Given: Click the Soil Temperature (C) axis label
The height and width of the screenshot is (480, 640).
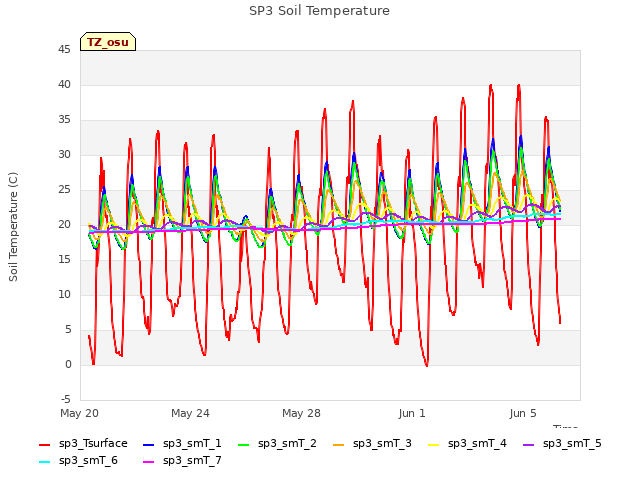Looking at the screenshot, I should [x=13, y=227].
